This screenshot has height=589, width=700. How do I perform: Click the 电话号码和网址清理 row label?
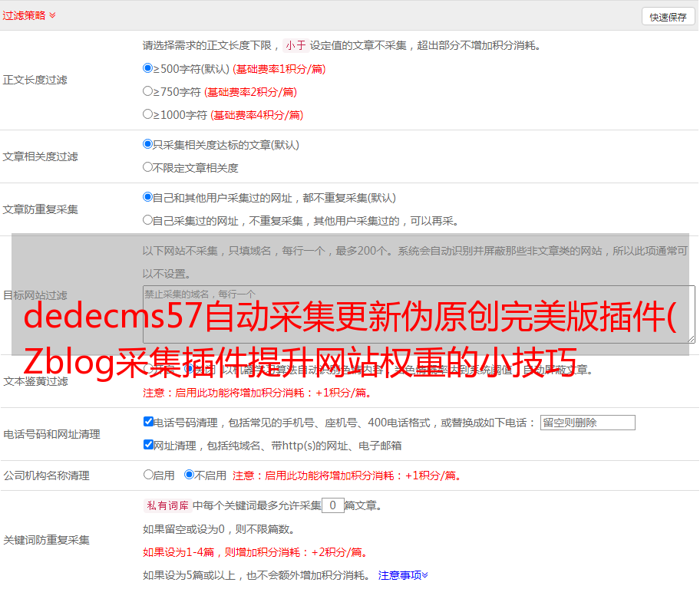(x=51, y=434)
